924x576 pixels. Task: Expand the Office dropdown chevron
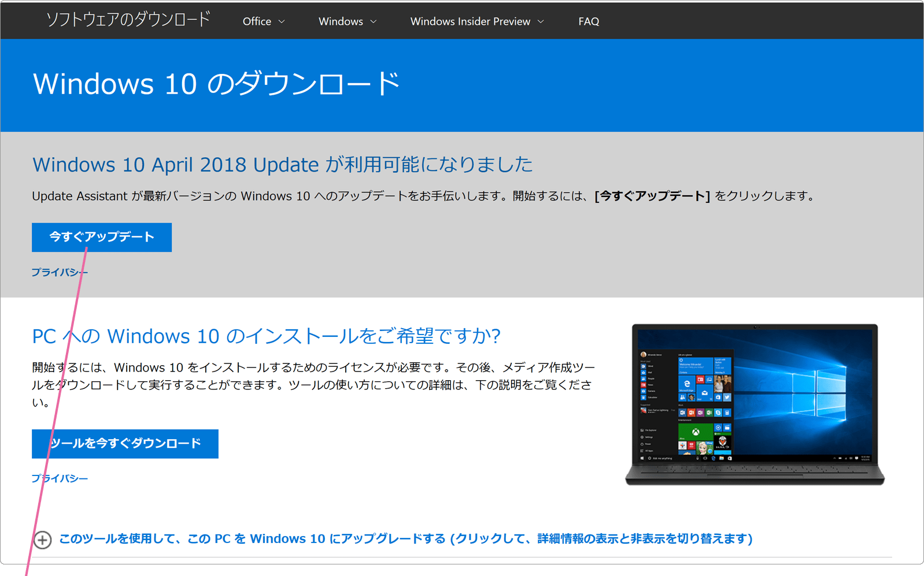282,21
